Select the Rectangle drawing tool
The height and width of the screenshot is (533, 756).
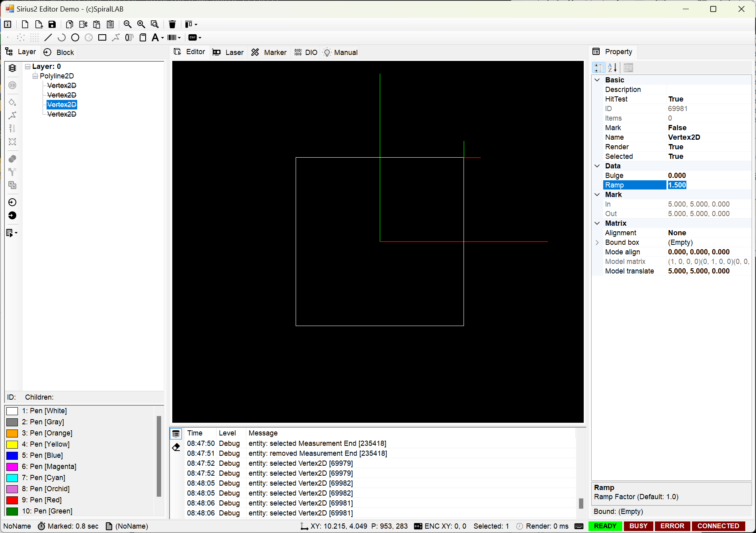(102, 37)
